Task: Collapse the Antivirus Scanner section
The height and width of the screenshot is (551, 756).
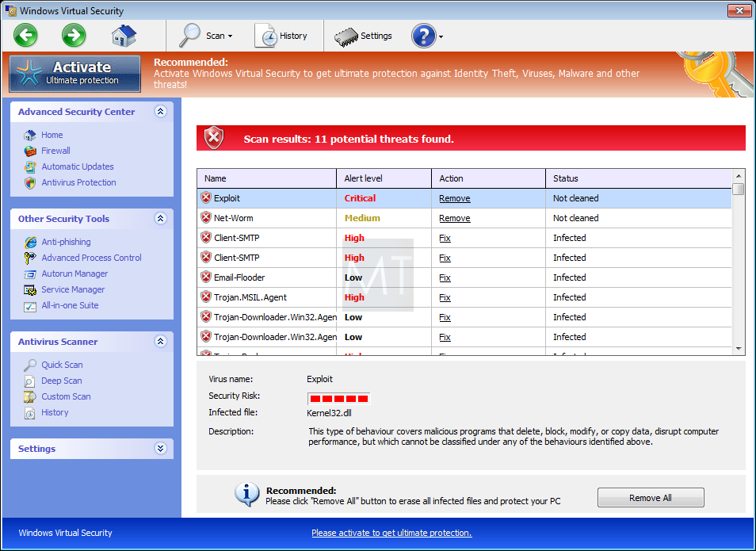Action: [161, 342]
